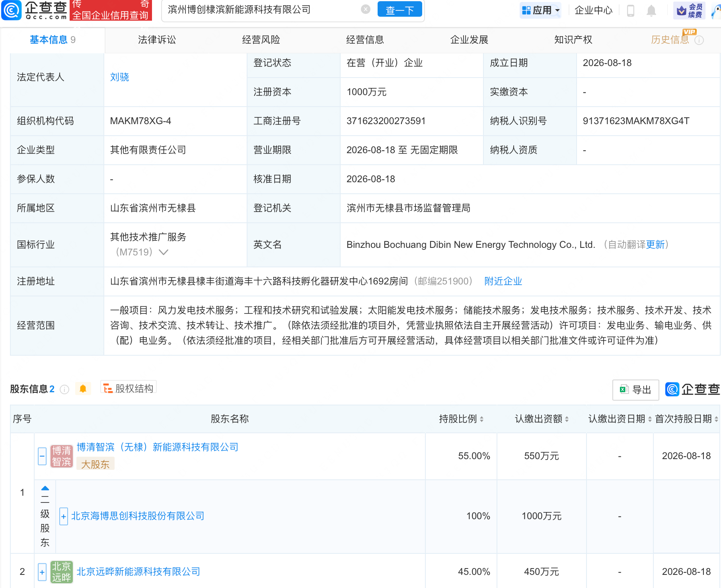Open 博清智滨（无棣）新能源科技有限公司 link

[x=158, y=447]
